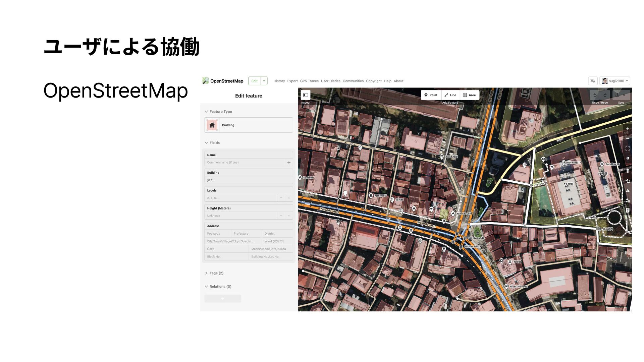Open the sugi2000 user account menu
Viewport: 644px width, 362px height.
(x=615, y=81)
